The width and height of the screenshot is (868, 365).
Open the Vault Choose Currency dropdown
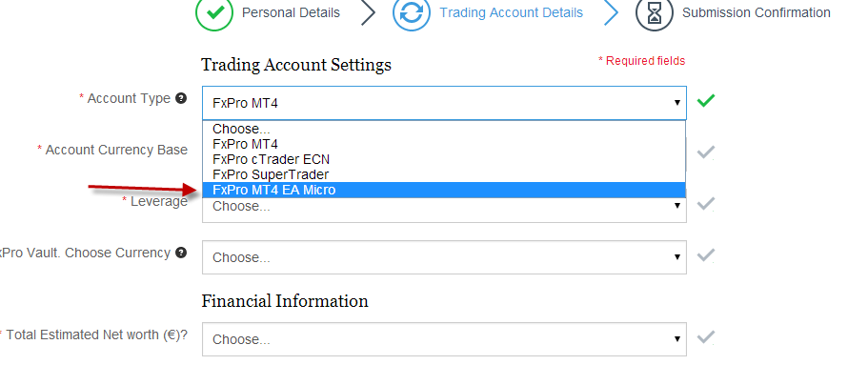444,257
